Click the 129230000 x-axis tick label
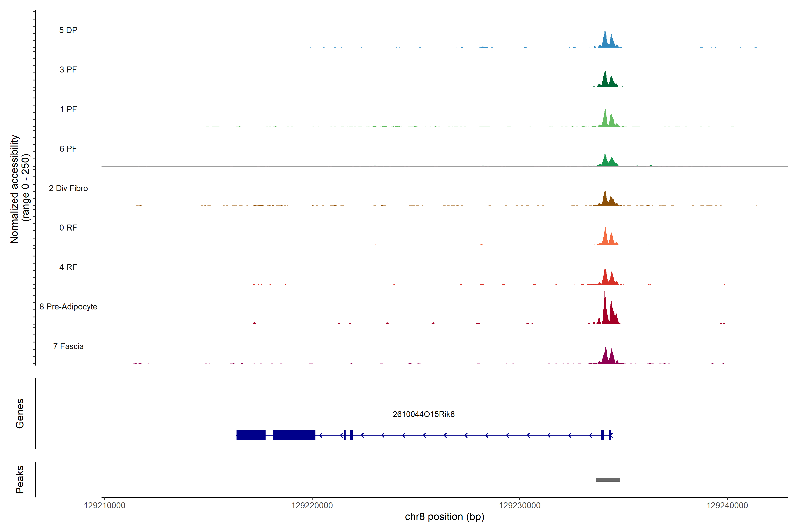The height and width of the screenshot is (532, 798). tap(519, 506)
